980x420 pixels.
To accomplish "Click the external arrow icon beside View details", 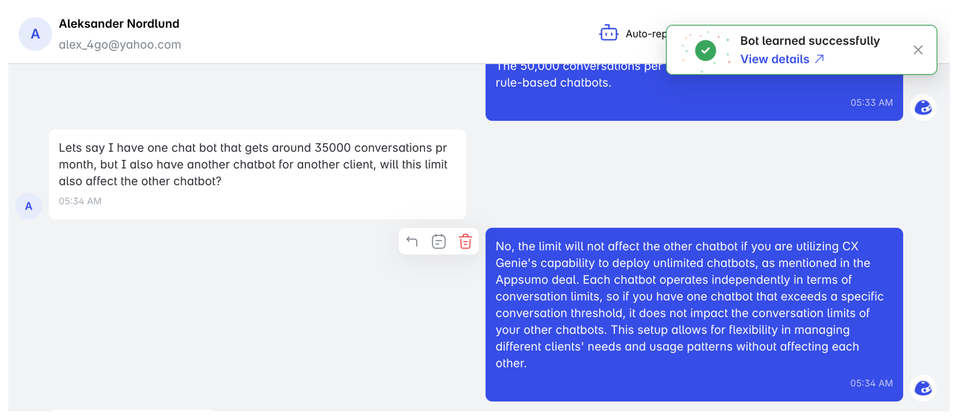I will [x=819, y=59].
